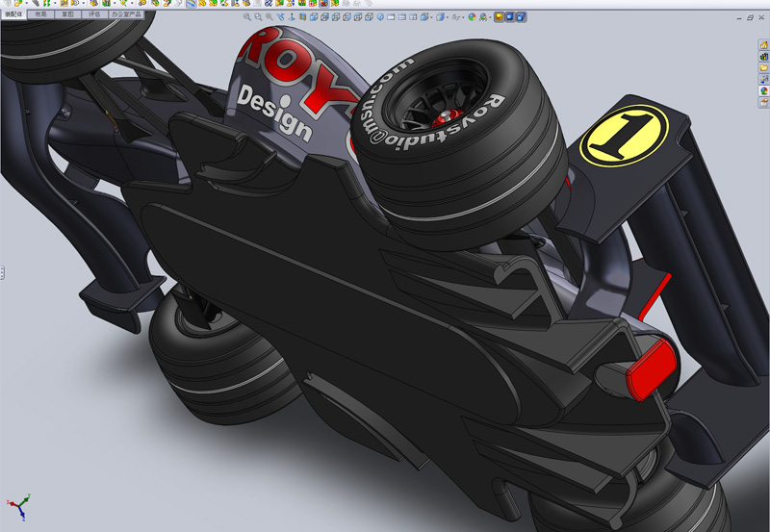
Task: Select the 办公室产品 tab
Action: [x=126, y=14]
